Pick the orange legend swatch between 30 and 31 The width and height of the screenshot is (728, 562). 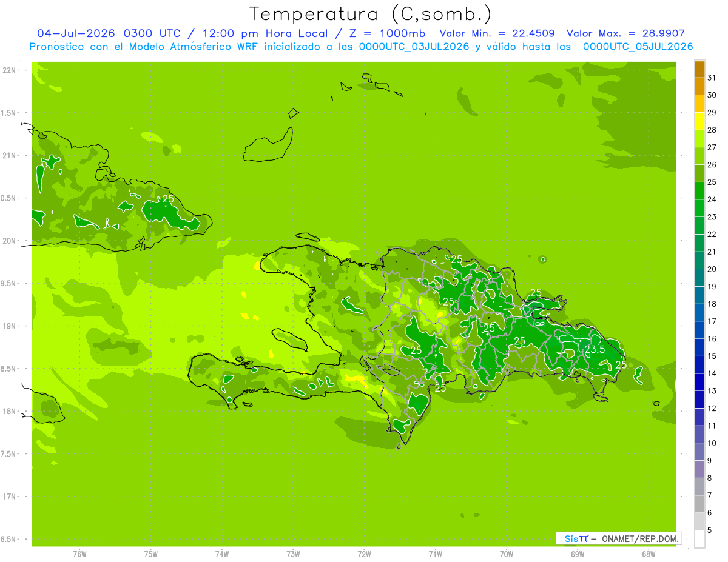[699, 87]
